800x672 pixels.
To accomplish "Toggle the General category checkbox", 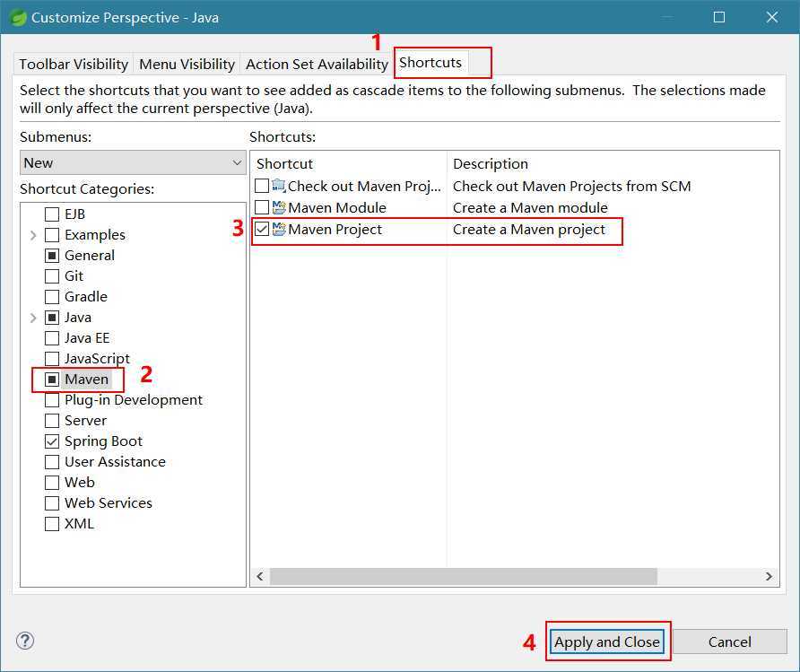I will click(52, 255).
